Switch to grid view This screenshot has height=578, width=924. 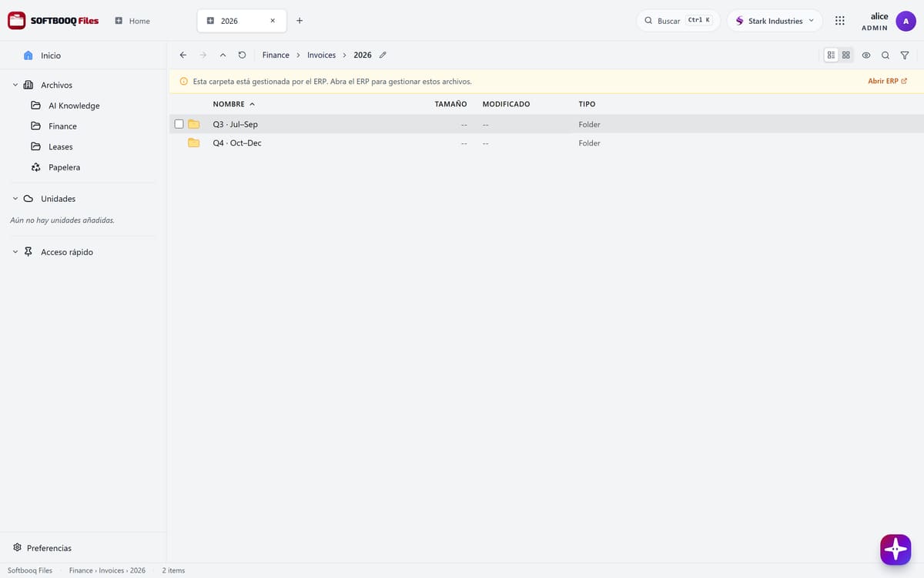846,55
